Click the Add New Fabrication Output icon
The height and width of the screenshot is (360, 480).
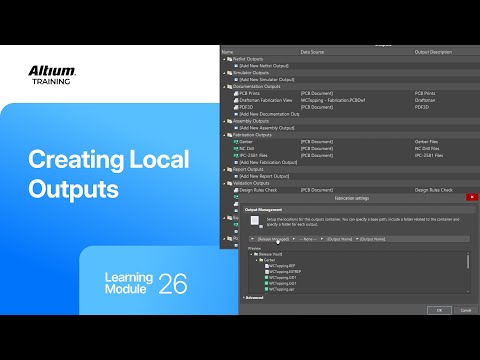236,162
